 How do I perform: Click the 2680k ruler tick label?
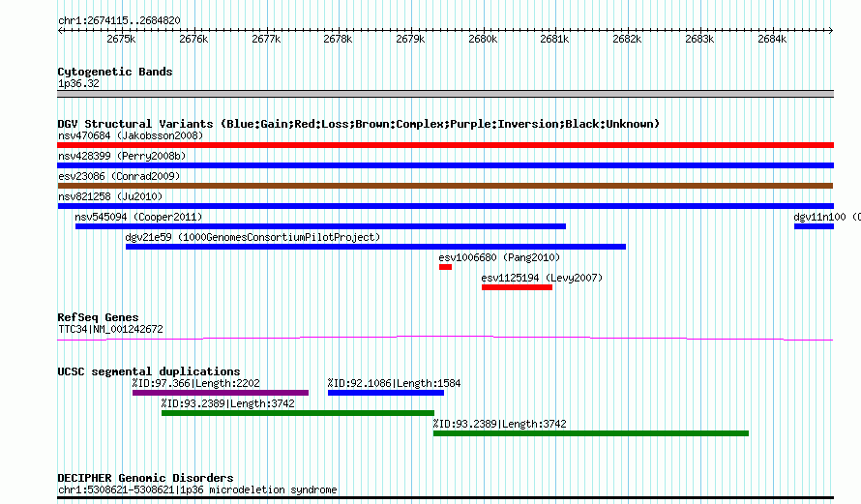pyautogui.click(x=483, y=39)
